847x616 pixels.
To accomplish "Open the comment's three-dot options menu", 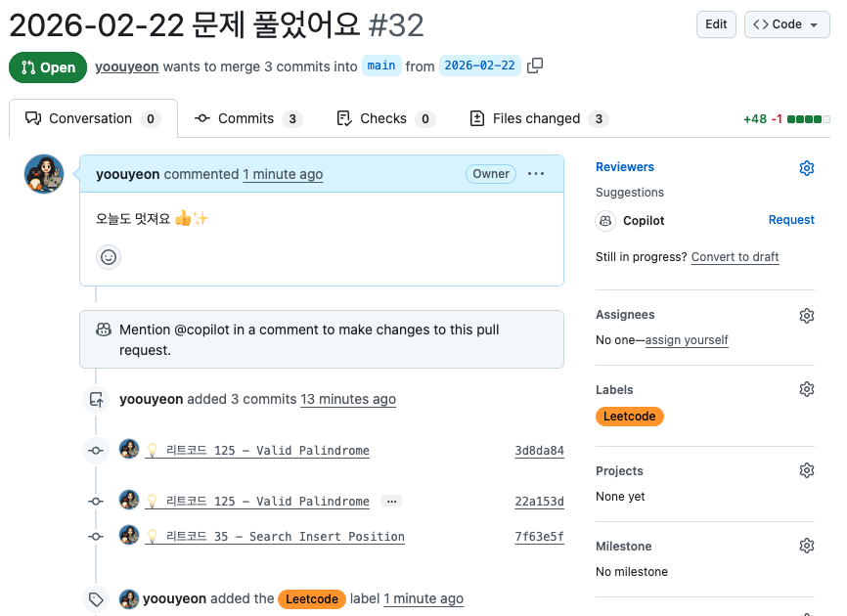I will coord(536,174).
